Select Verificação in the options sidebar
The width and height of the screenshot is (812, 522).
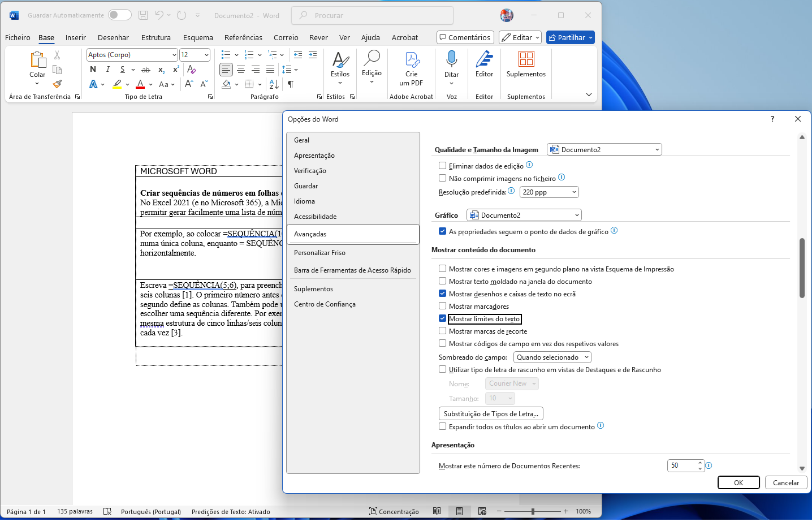pyautogui.click(x=310, y=171)
